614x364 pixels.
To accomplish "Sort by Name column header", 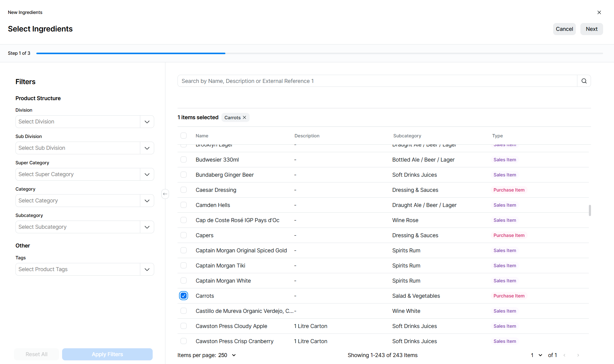I will click(x=202, y=136).
